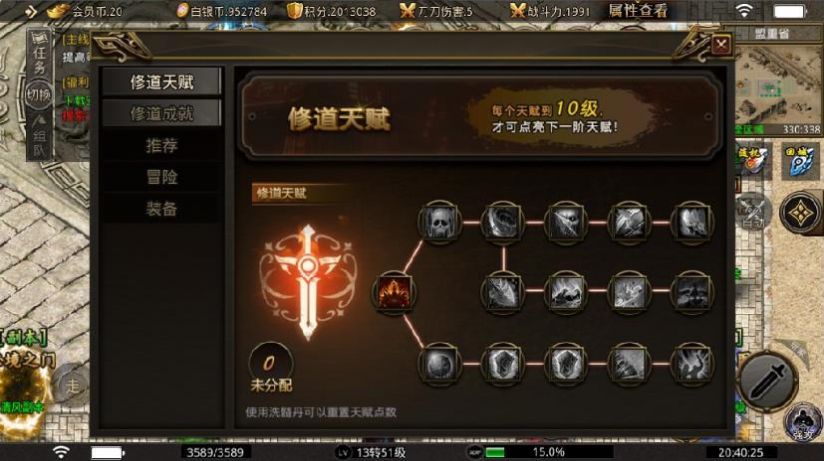Switch to 修道天赋 tab
This screenshot has width=824, height=461.
(x=162, y=82)
